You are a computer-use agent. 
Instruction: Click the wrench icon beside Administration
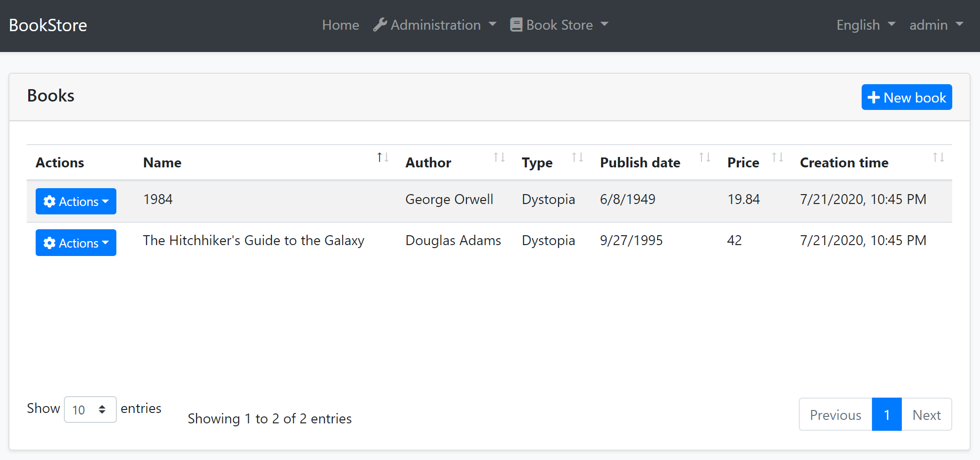click(380, 25)
